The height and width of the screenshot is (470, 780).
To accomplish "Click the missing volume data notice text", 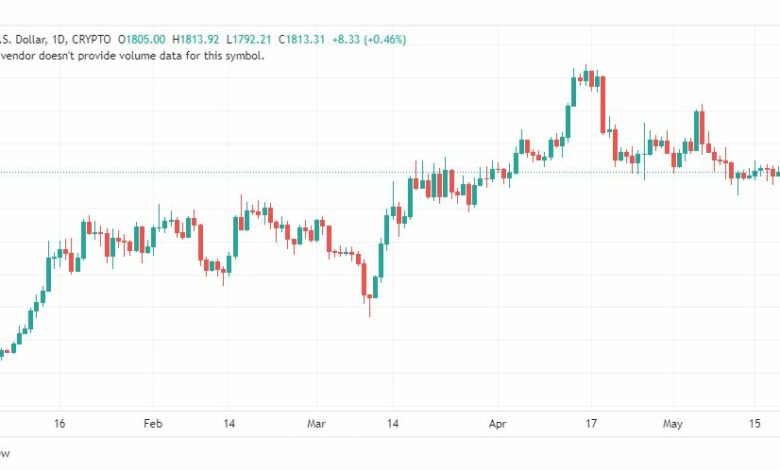I will point(132,56).
